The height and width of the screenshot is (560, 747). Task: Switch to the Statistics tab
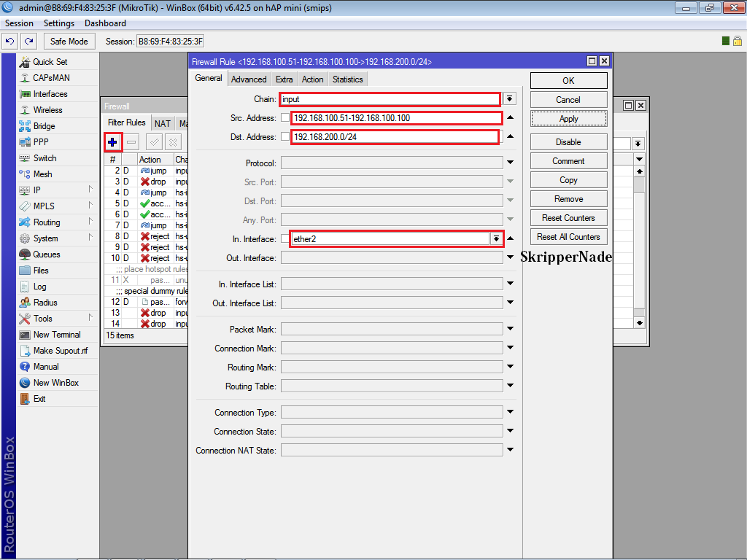click(348, 79)
